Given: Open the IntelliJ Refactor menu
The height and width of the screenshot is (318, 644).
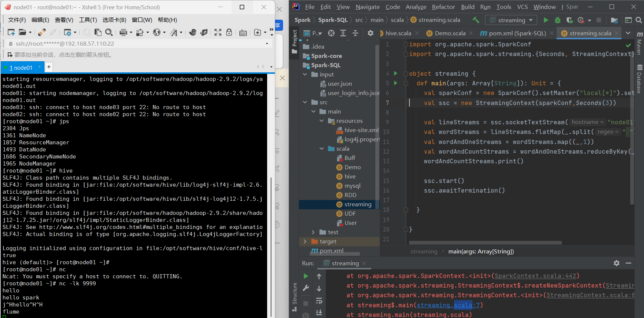Looking at the screenshot, I should 443,7.
